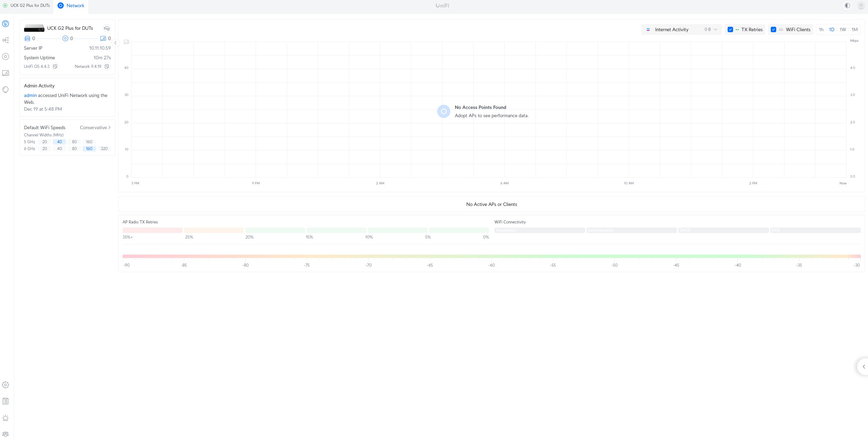Open the Dashboard sidebar icon
868x441 pixels.
(x=5, y=24)
